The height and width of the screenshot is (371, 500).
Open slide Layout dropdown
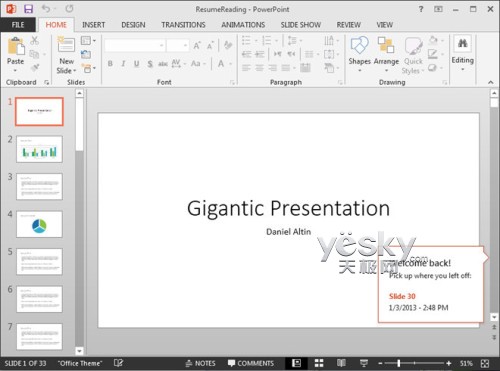coord(88,41)
